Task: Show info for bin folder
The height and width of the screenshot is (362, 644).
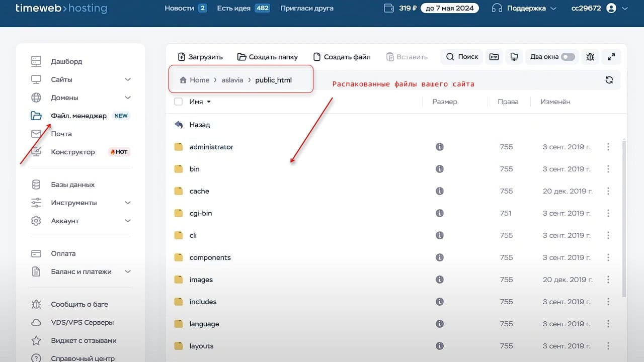Action: (440, 169)
